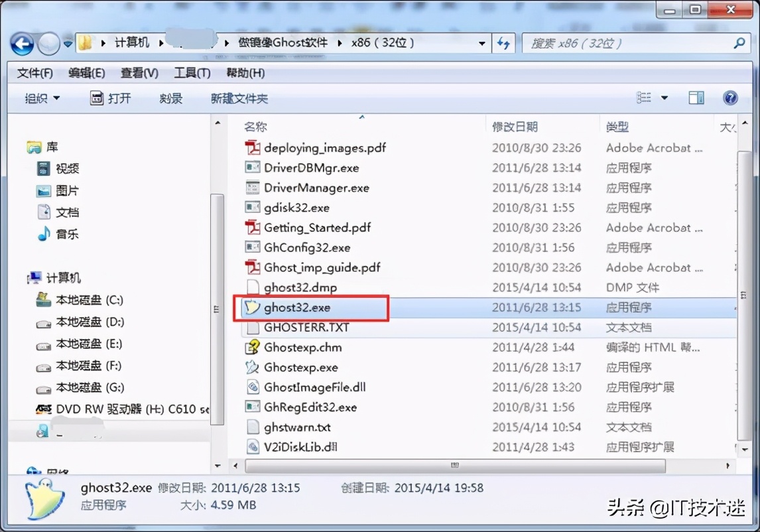This screenshot has height=532, width=760.
Task: Open 库 in navigation pane
Action: point(42,147)
